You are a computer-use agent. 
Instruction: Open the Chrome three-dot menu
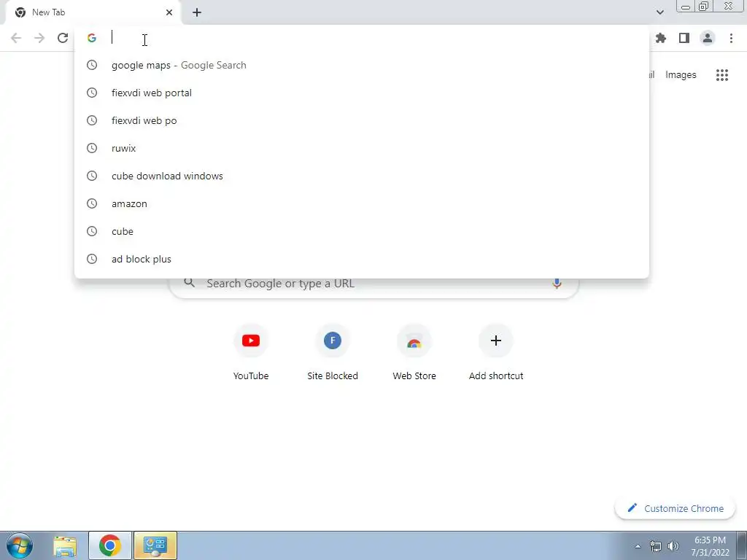tap(731, 38)
